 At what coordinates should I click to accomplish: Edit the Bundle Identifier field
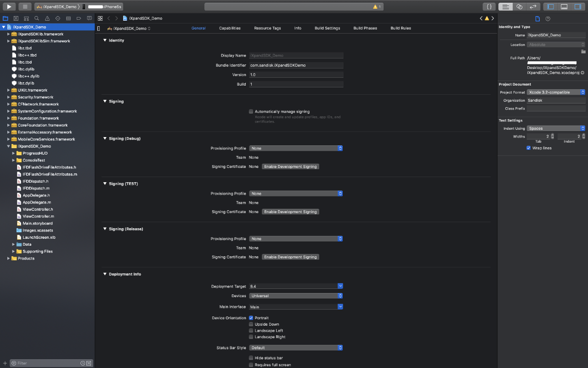click(x=296, y=65)
